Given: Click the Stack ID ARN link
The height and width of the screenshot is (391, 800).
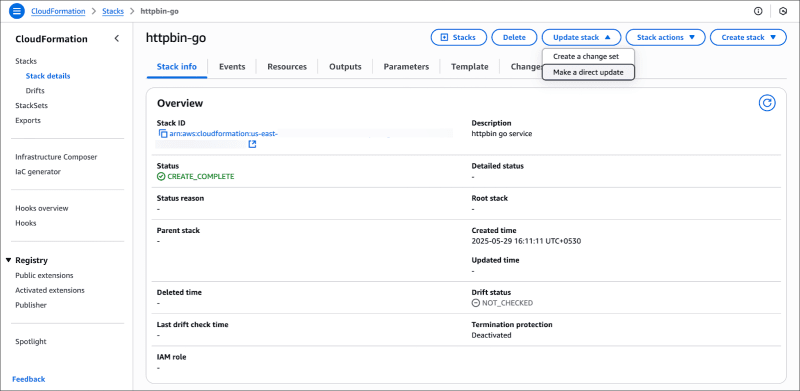Looking at the screenshot, I should pyautogui.click(x=223, y=134).
